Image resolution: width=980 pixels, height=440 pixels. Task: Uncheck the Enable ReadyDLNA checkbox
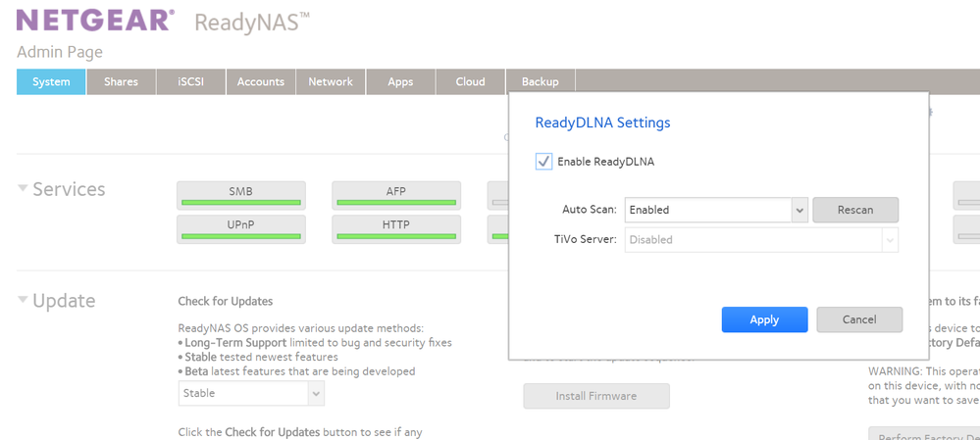click(x=543, y=162)
